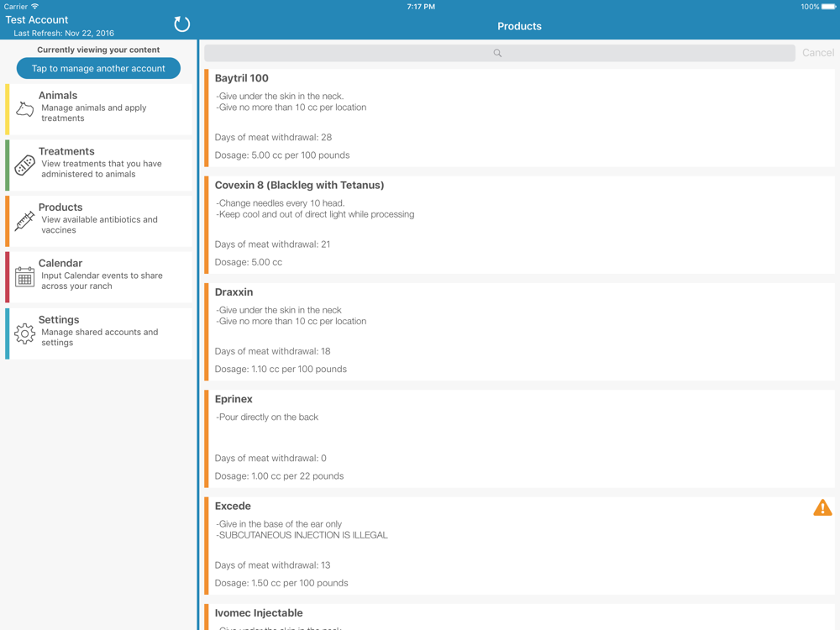Open the Ivomec Injectable product
Image resolution: width=840 pixels, height=630 pixels.
519,617
